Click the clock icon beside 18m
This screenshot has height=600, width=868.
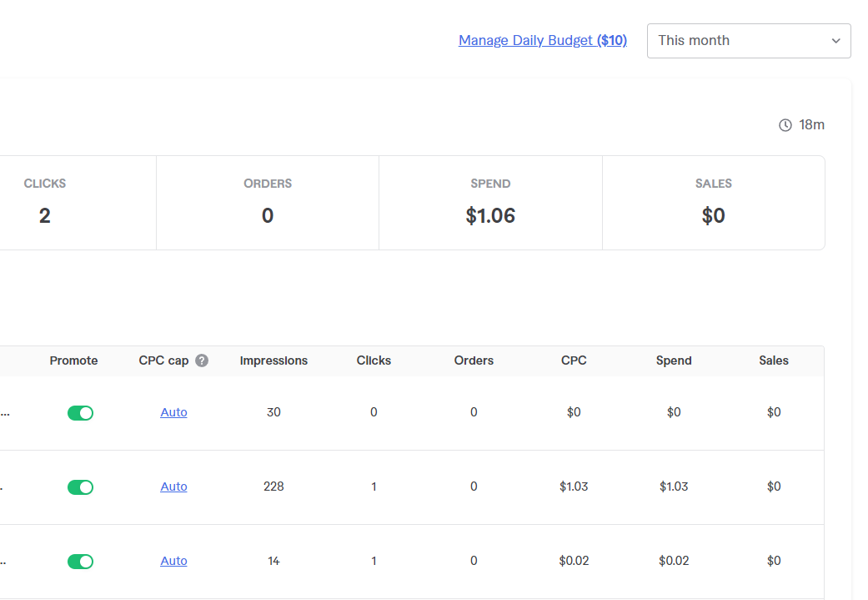[785, 125]
